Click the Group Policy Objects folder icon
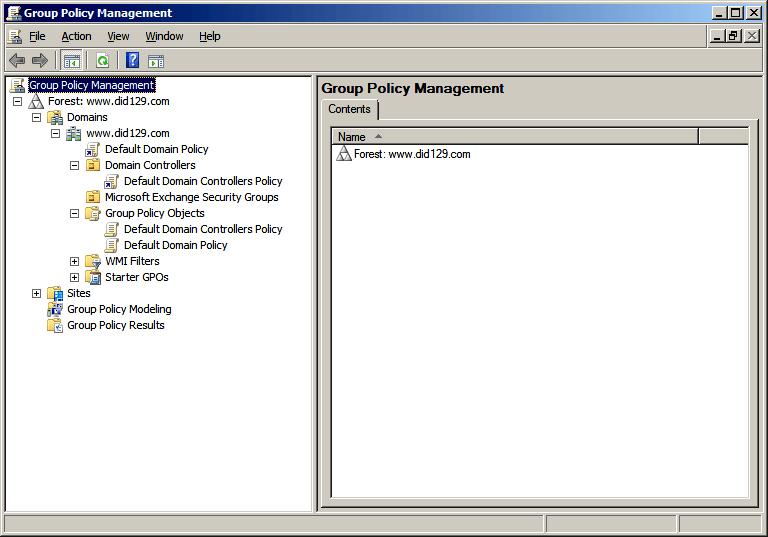Screen dimensions: 768x537 click(93, 214)
